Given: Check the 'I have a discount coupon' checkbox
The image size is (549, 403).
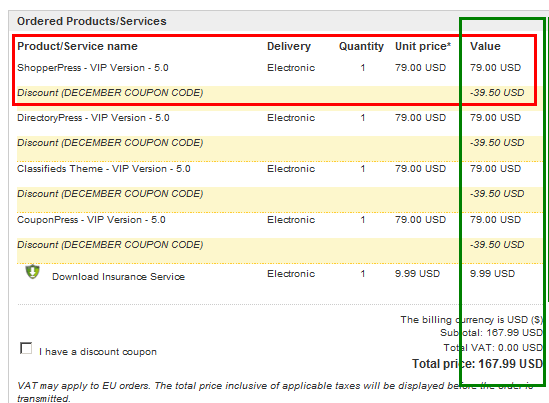Looking at the screenshot, I should 26,348.
